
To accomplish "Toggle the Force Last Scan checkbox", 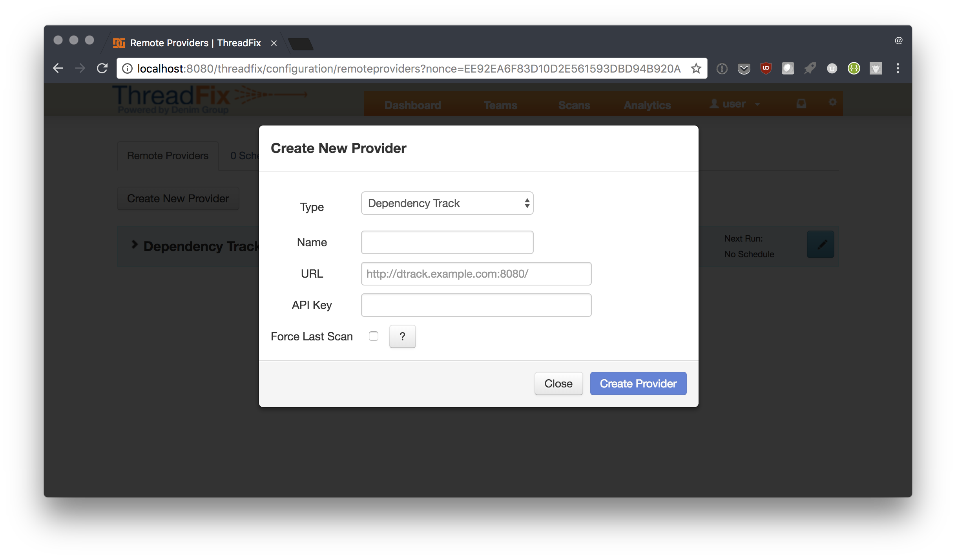I will click(374, 336).
